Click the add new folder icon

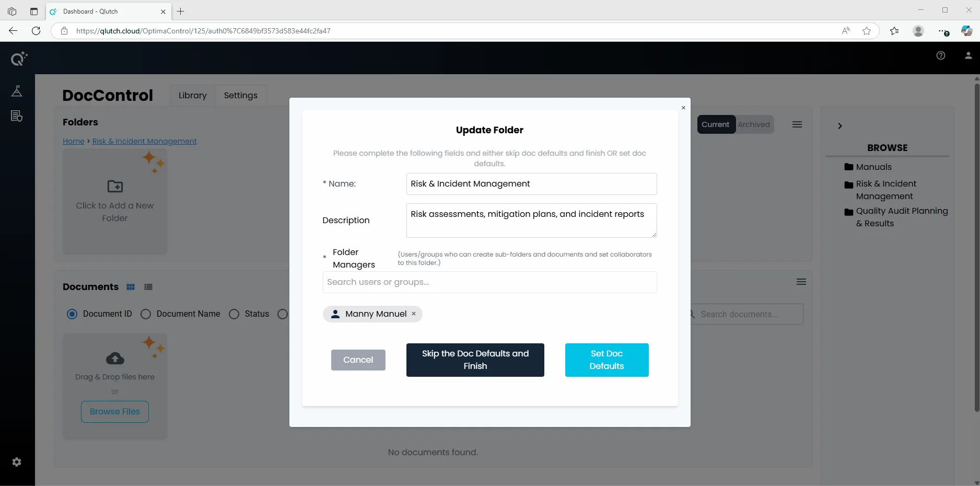coord(115,186)
